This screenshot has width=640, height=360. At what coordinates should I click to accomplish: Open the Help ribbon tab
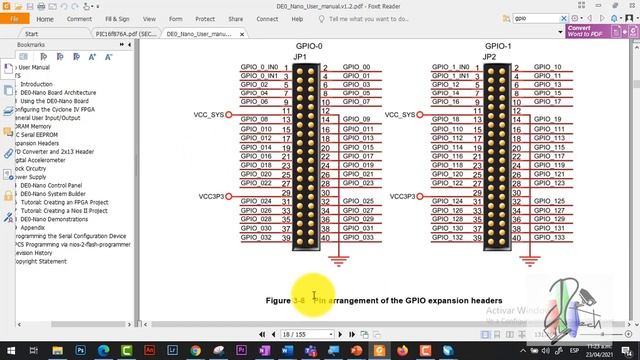tap(297, 19)
